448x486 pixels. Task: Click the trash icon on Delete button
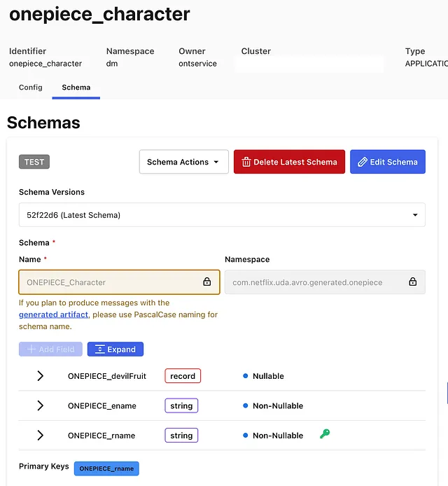(246, 162)
